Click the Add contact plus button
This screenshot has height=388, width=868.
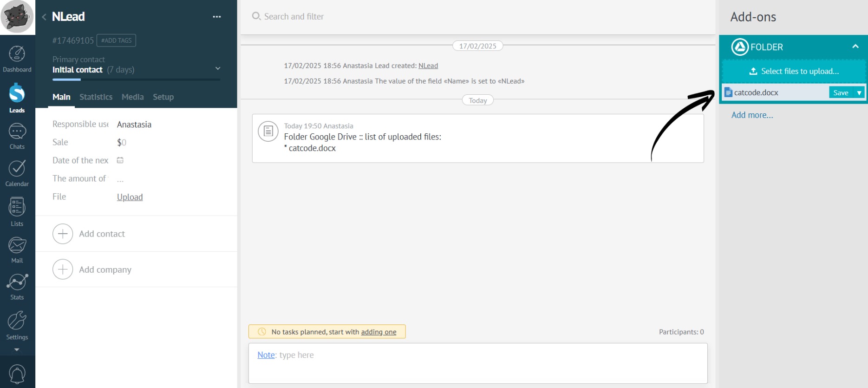point(63,234)
